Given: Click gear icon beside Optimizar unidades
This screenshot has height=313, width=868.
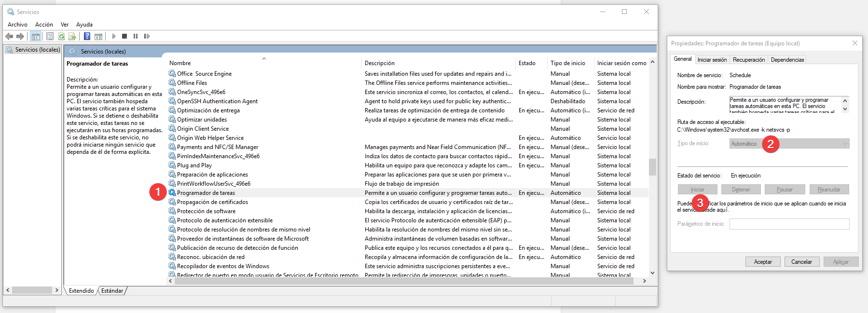Looking at the screenshot, I should click(x=172, y=119).
